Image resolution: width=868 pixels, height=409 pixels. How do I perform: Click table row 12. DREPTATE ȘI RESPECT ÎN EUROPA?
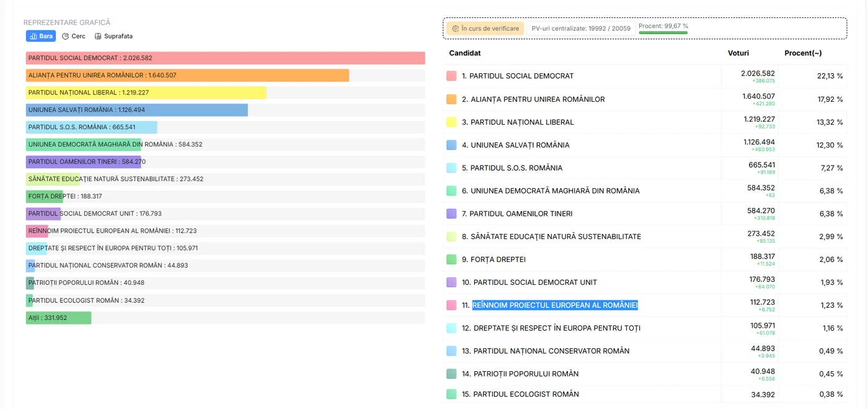click(x=645, y=328)
